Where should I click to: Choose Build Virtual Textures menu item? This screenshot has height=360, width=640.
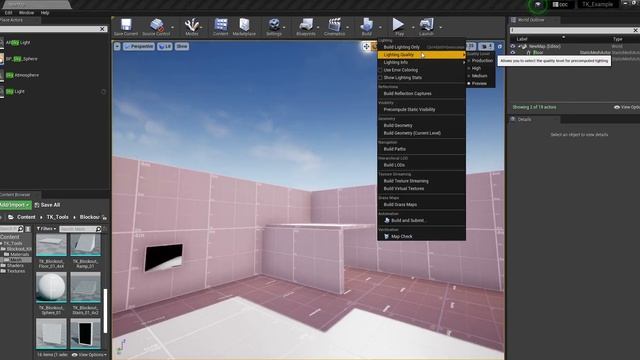pos(421,189)
